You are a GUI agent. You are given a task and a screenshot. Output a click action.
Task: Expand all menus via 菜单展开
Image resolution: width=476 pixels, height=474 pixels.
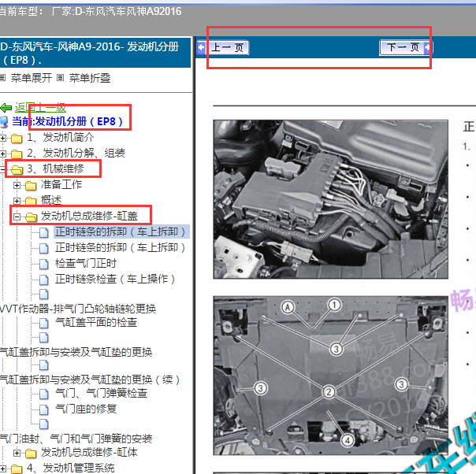pos(32,78)
